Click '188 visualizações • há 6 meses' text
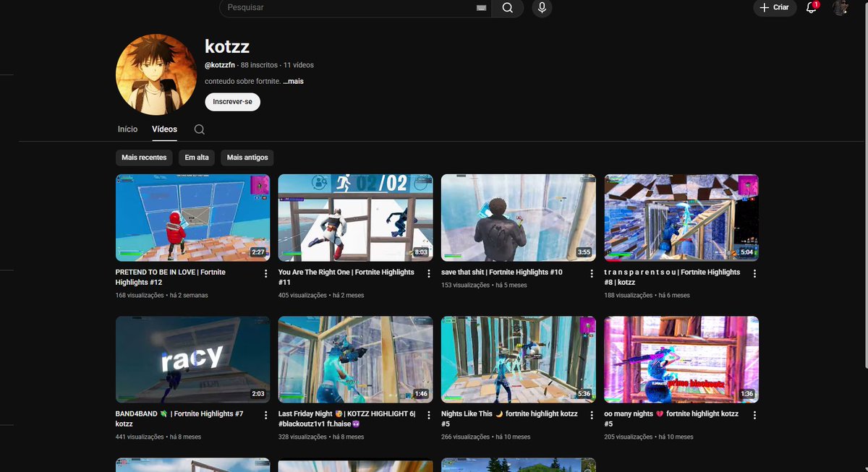This screenshot has width=868, height=472. (x=647, y=296)
